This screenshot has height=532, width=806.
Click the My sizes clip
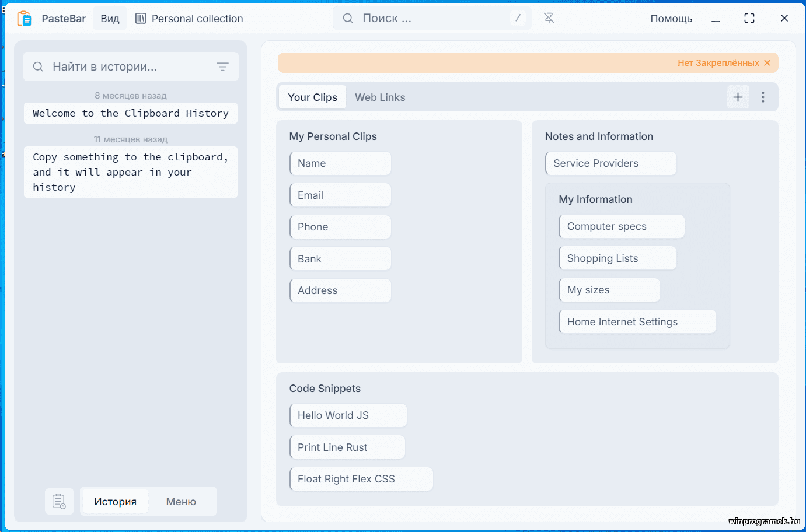[x=609, y=290]
